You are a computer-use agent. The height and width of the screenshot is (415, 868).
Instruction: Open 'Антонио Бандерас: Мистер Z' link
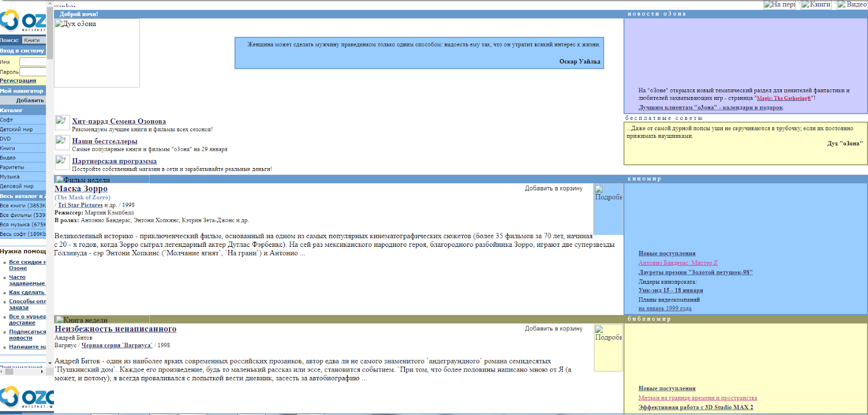tap(678, 263)
